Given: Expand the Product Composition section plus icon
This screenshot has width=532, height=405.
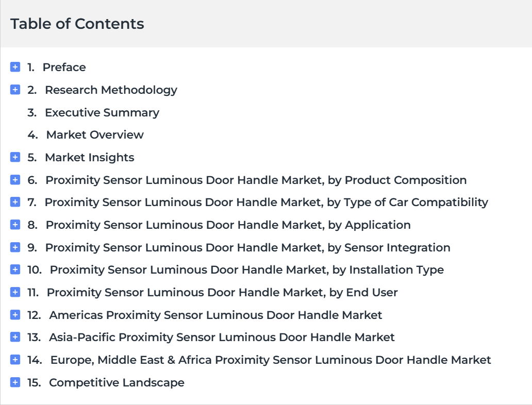Looking at the screenshot, I should click(15, 180).
